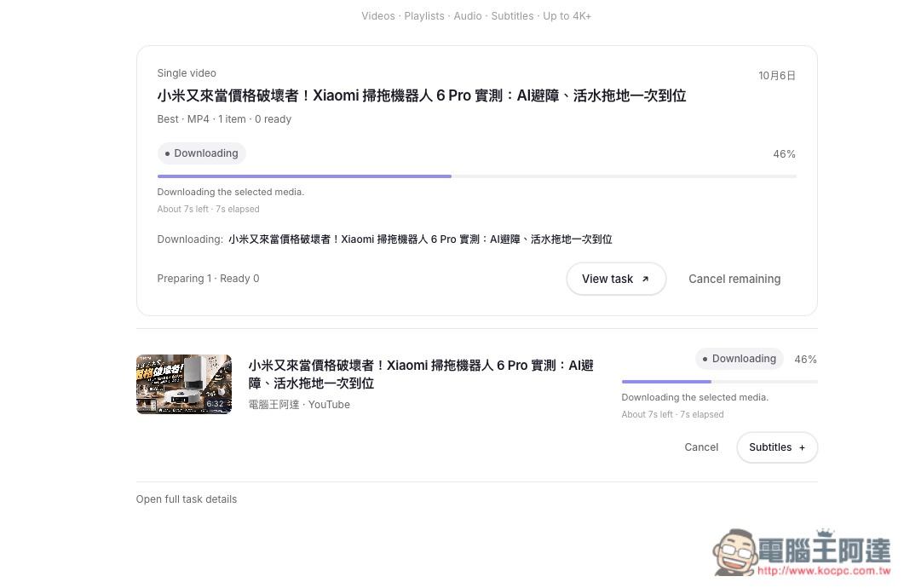This screenshot has height=588, width=904.
Task: Click the 'Videos · Playlists · Audio' tagline text
Action: [x=476, y=16]
